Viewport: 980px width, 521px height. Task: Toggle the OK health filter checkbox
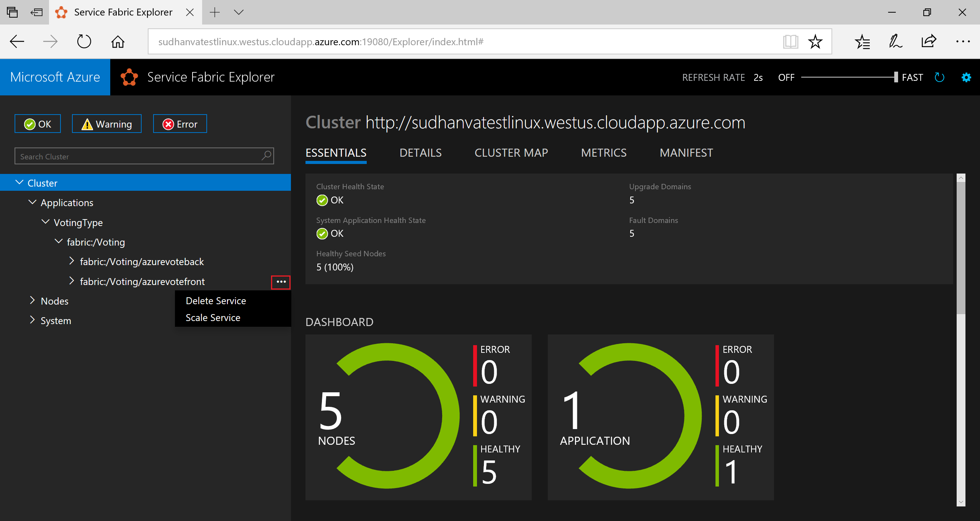pos(37,124)
